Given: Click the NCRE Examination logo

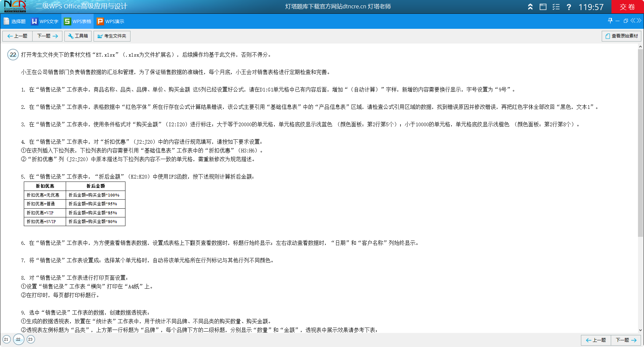Looking at the screenshot, I should point(15,6).
